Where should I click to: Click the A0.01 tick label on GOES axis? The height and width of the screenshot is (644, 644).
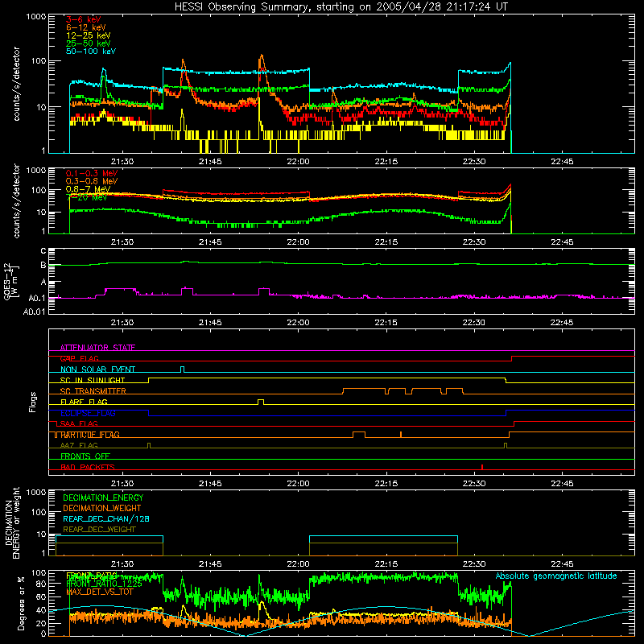[34, 312]
